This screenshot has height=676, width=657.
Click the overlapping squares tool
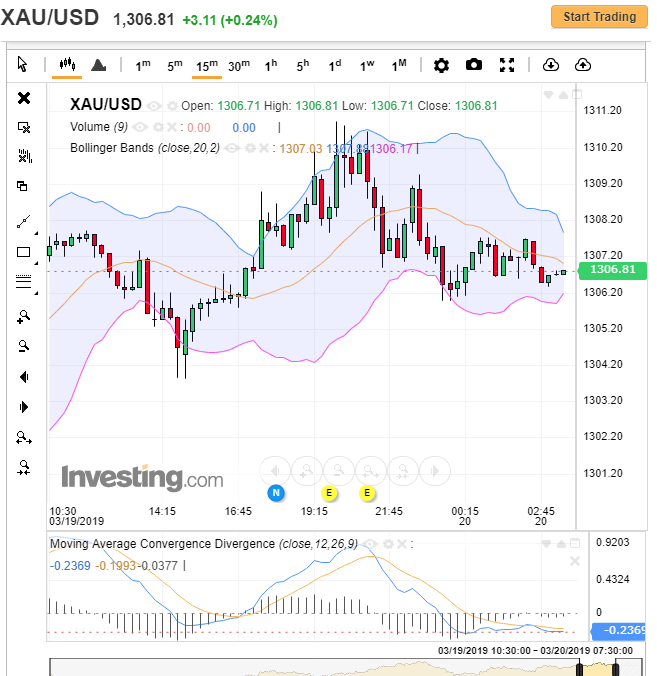pos(22,186)
